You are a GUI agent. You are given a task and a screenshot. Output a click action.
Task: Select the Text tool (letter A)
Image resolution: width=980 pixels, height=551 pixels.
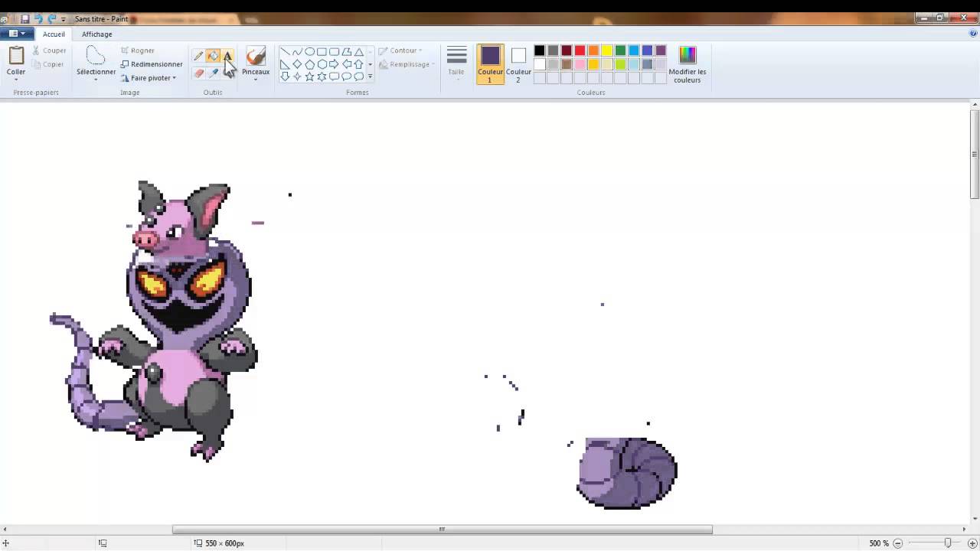point(227,56)
